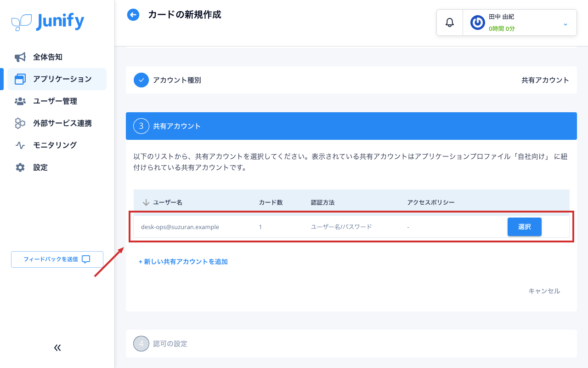Screen dimensions: 588x368
Task: Click the people icon for ユーザー管理
Action: point(20,101)
